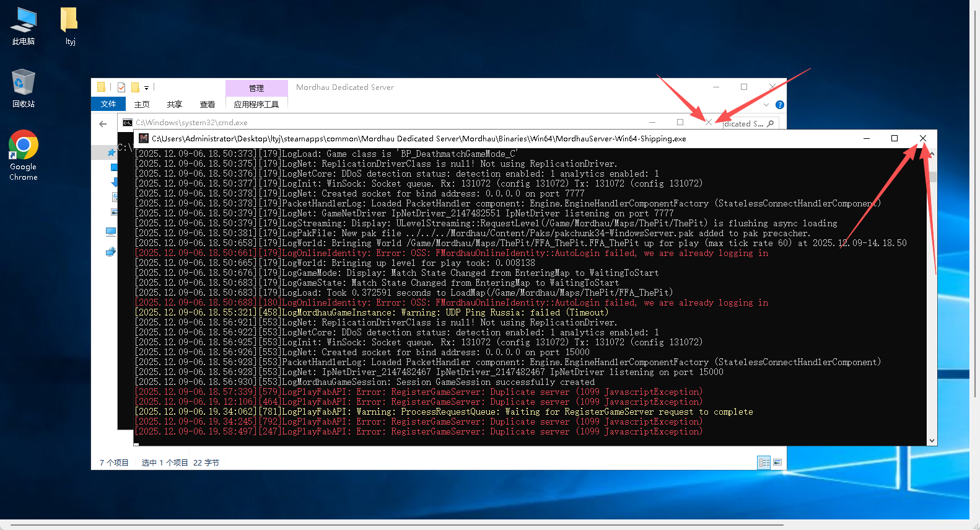Click the Mordhau icon in the console title bar
This screenshot has height=530, width=980.
[144, 139]
